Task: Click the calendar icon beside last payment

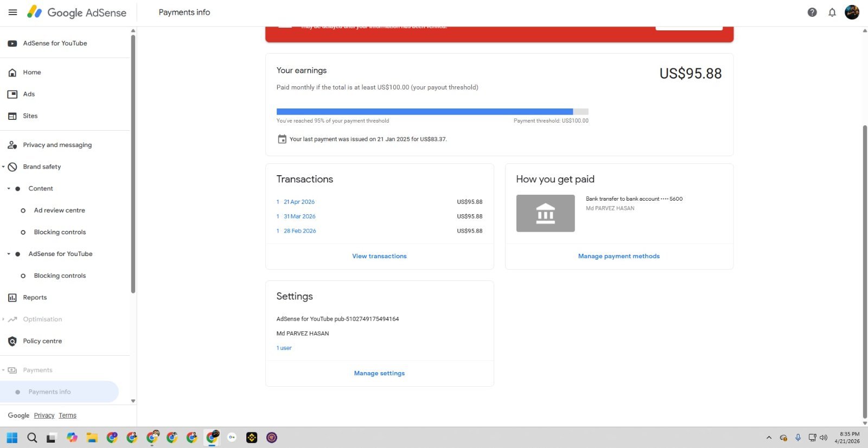Action: coord(282,139)
